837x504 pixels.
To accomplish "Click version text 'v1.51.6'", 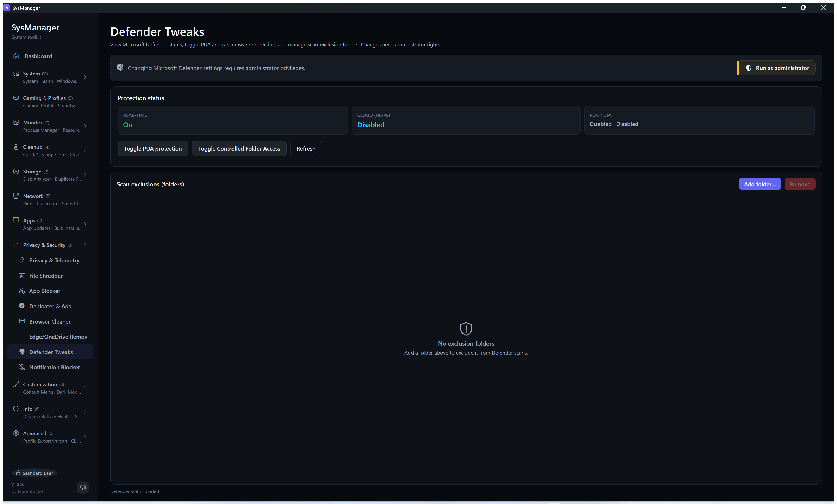I will 18,484.
